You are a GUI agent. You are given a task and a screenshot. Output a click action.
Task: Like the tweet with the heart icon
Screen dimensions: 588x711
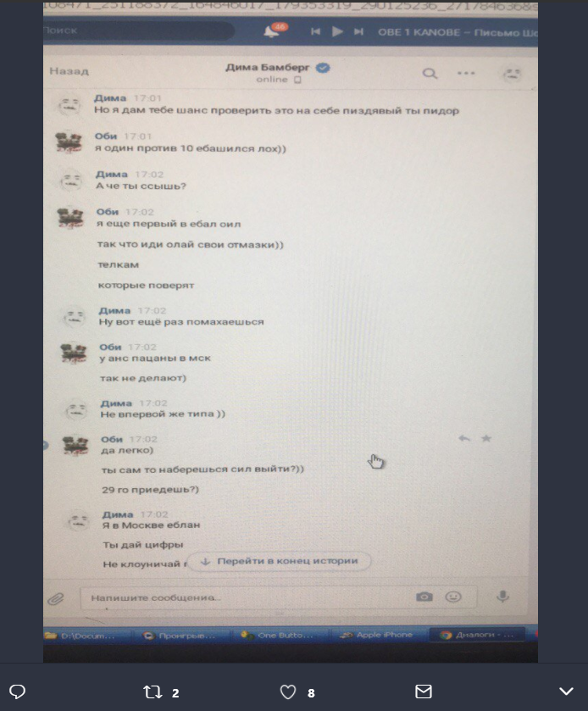pyautogui.click(x=288, y=692)
